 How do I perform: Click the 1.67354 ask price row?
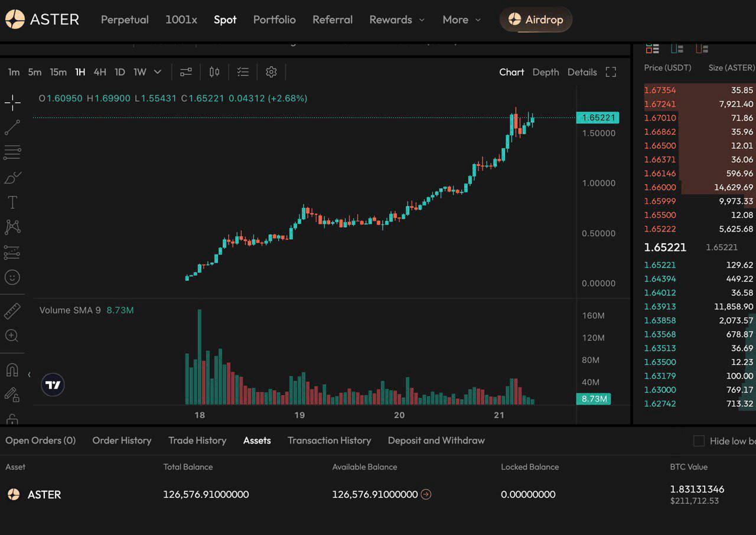pos(699,90)
